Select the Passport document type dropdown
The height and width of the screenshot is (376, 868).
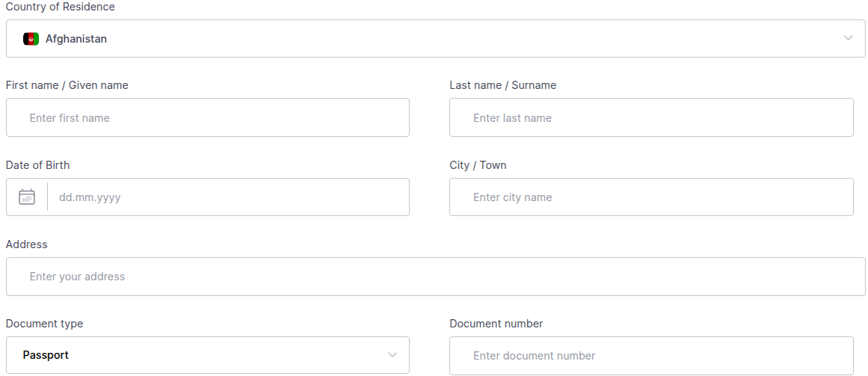click(207, 355)
